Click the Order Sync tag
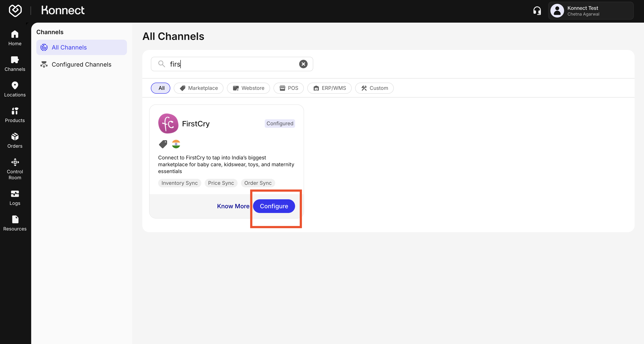Image resolution: width=644 pixels, height=344 pixels. coord(258,183)
